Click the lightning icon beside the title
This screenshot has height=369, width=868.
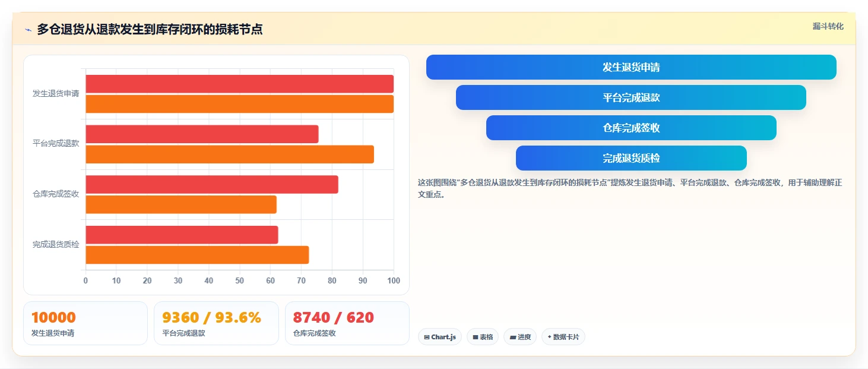click(28, 30)
